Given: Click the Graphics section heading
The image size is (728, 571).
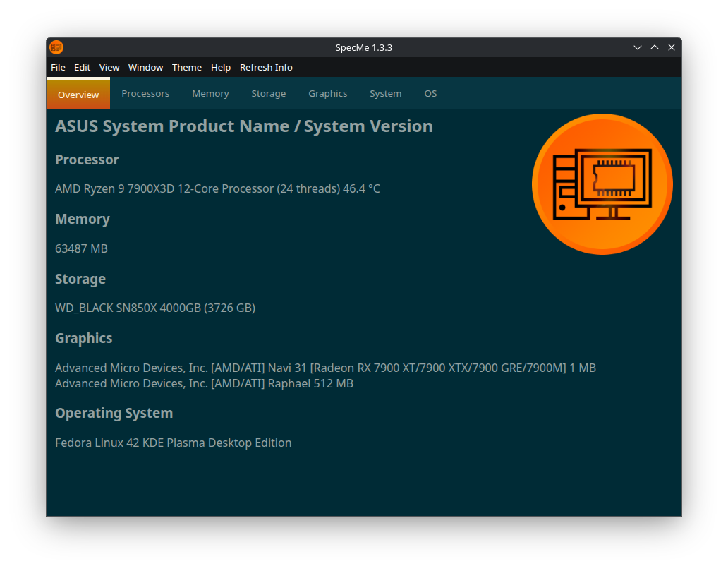Looking at the screenshot, I should [x=83, y=339].
